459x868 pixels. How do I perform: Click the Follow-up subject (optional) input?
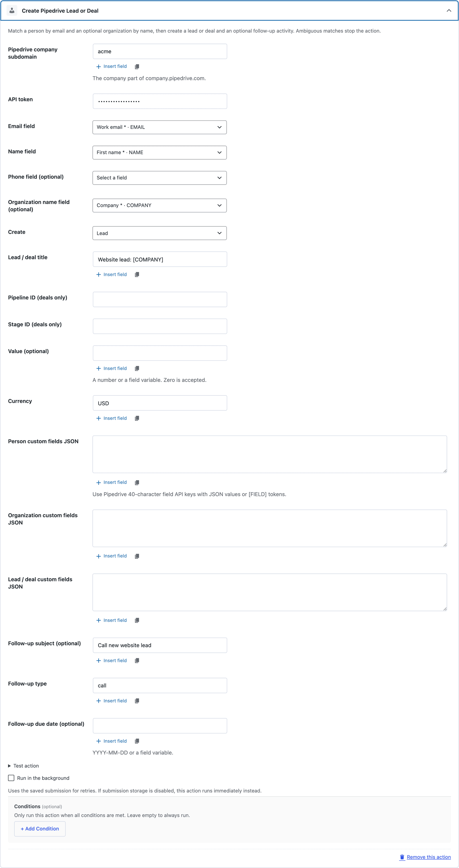coord(160,645)
